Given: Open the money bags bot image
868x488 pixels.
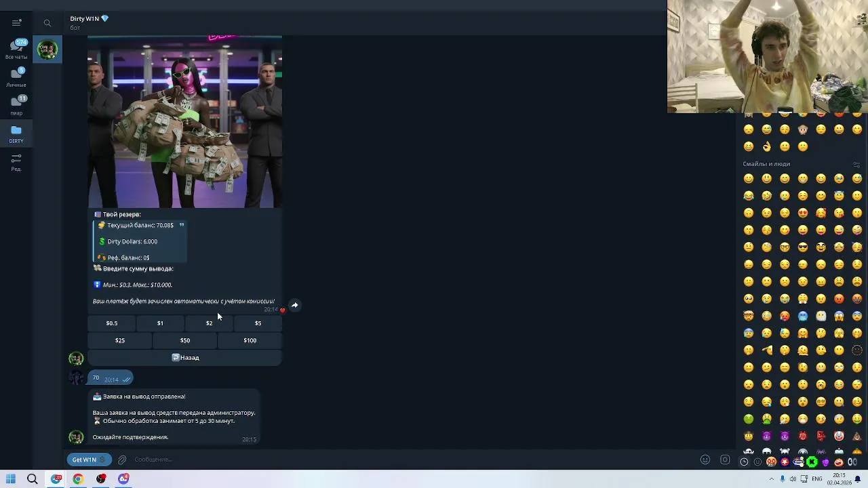Looking at the screenshot, I should click(x=184, y=122).
